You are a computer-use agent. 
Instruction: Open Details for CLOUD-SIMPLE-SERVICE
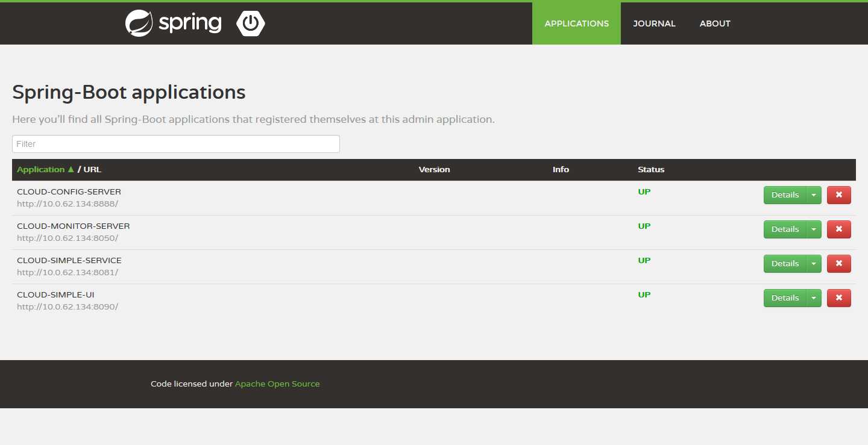click(x=785, y=264)
